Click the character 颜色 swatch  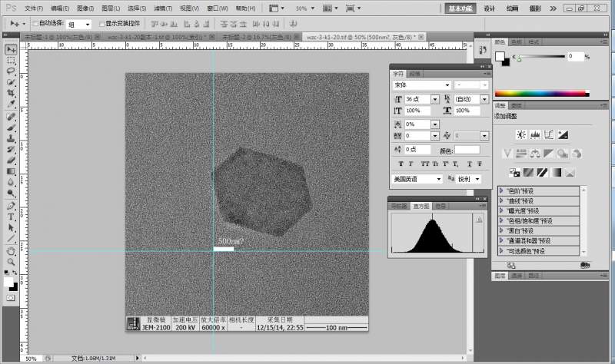coord(467,150)
